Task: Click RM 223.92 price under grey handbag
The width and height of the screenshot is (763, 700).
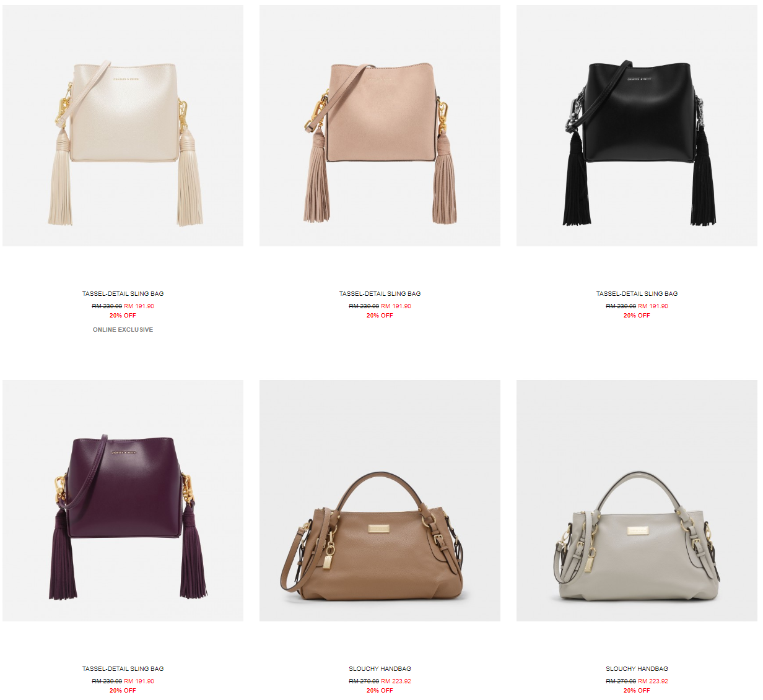Action: [x=653, y=681]
